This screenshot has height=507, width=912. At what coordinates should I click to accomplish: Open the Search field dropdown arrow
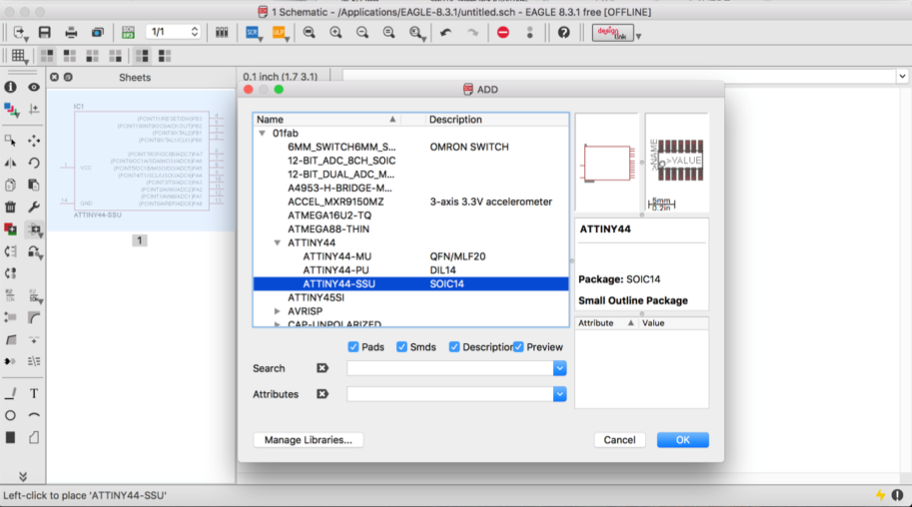(x=560, y=368)
